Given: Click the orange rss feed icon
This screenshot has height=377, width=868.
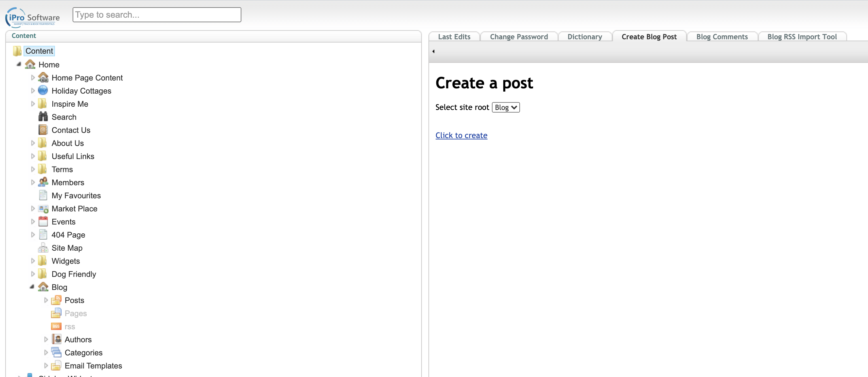Looking at the screenshot, I should click(56, 326).
